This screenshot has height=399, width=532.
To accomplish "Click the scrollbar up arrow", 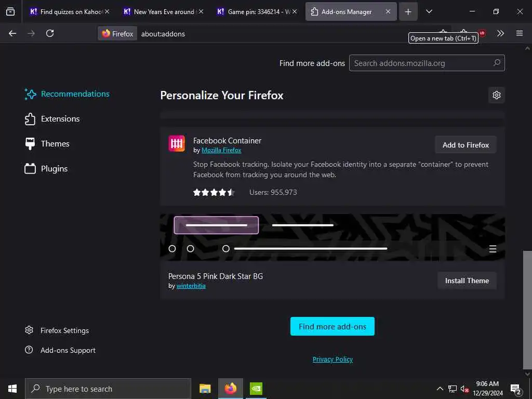I will pos(527,48).
